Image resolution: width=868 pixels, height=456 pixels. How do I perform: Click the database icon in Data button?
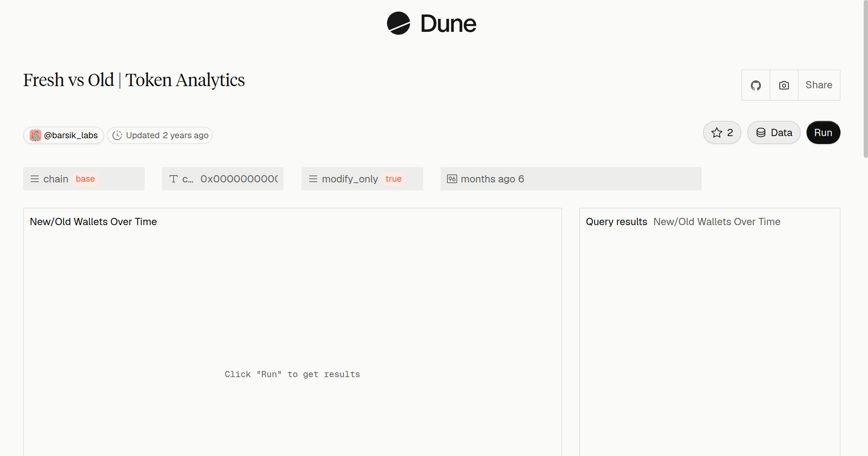pyautogui.click(x=761, y=132)
